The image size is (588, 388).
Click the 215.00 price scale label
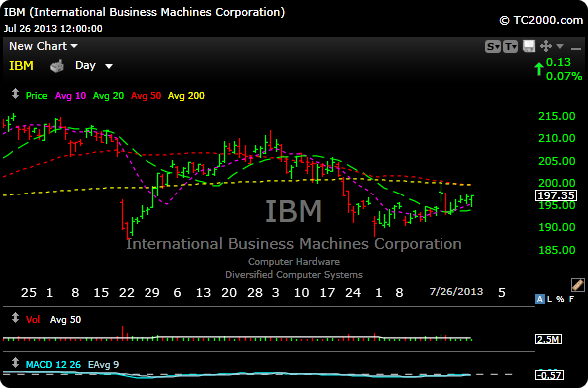(557, 116)
